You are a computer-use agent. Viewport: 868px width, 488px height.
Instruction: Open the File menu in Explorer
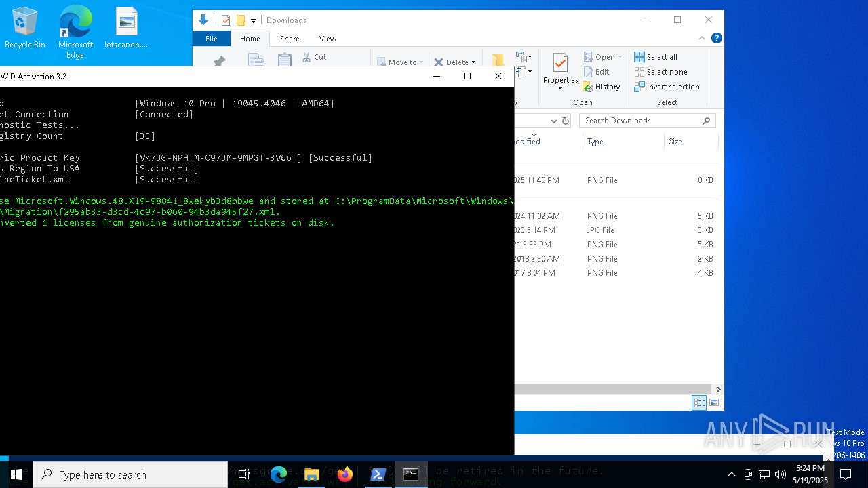coord(212,39)
